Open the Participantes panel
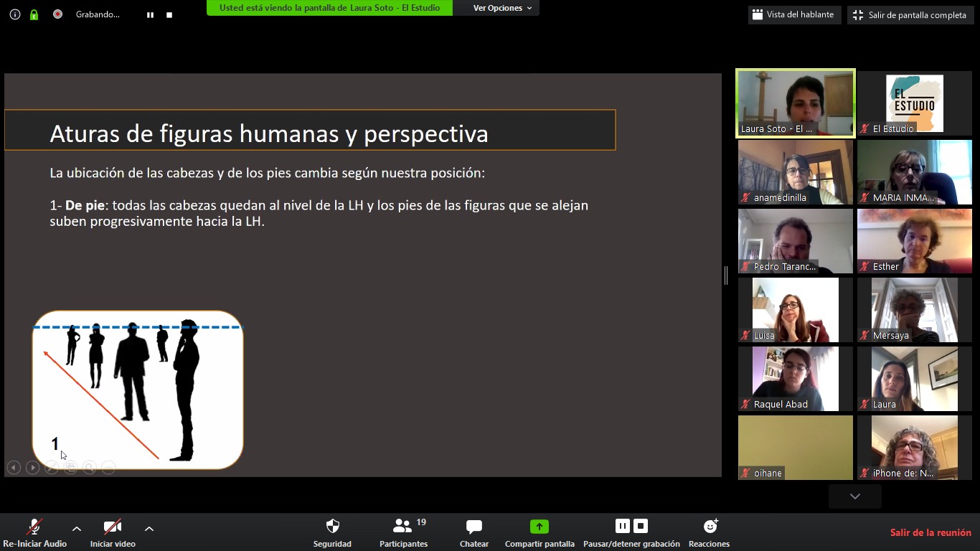Image resolution: width=980 pixels, height=551 pixels. coord(403,527)
